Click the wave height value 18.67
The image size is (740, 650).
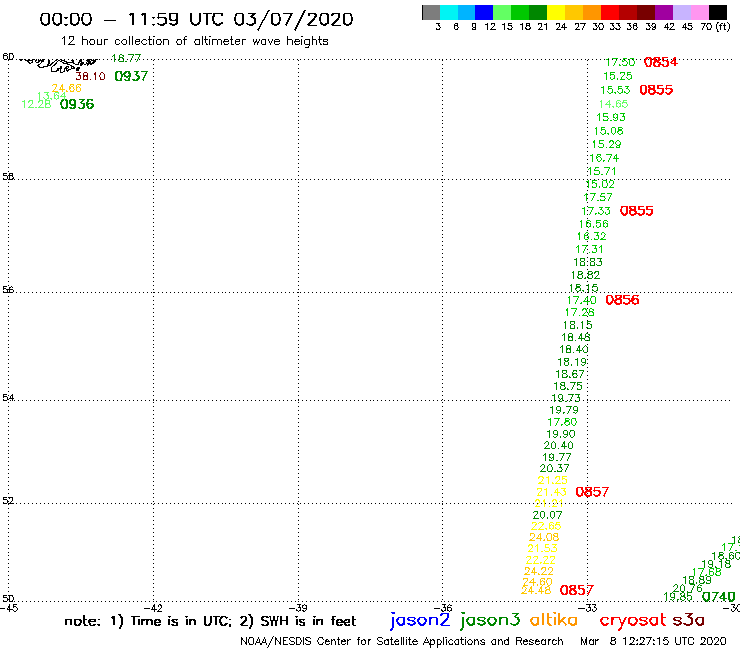[x=570, y=374]
